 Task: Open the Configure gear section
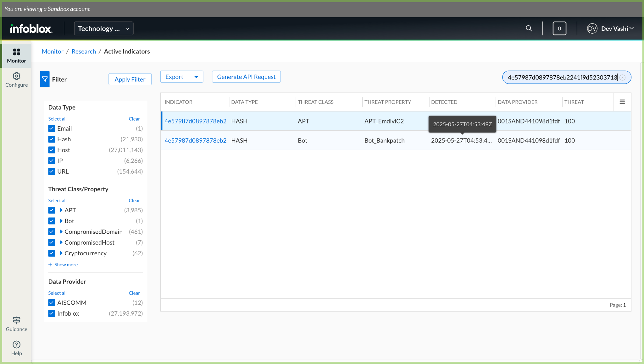16,80
